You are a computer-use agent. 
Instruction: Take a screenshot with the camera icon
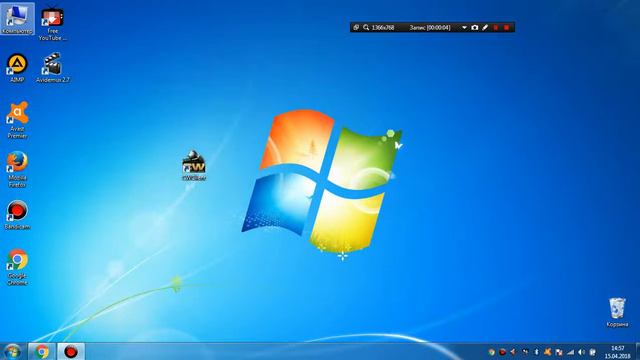click(x=474, y=27)
